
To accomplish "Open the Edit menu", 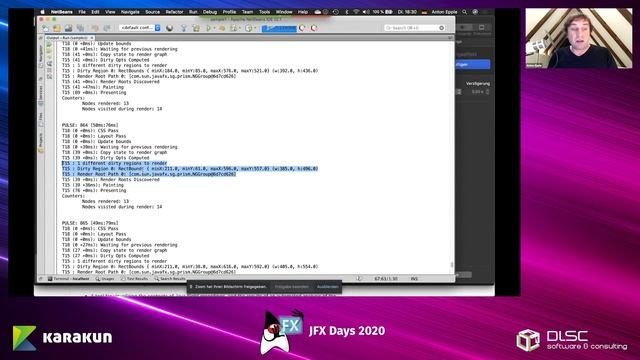I will point(95,12).
